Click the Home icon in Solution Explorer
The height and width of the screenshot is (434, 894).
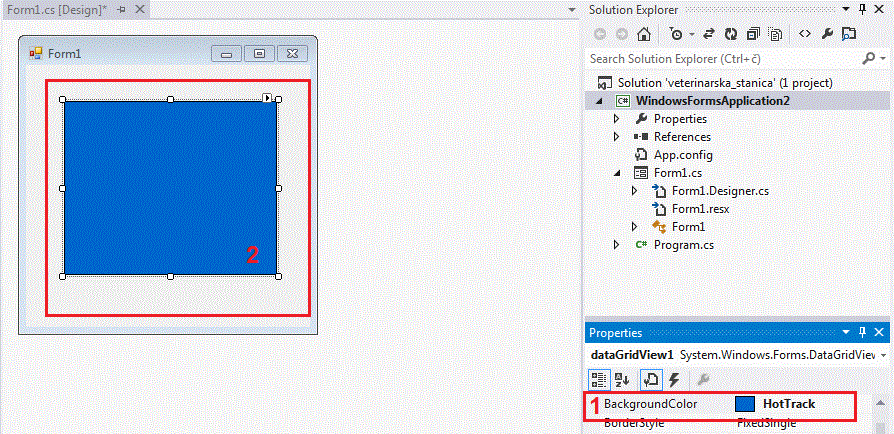coord(643,33)
